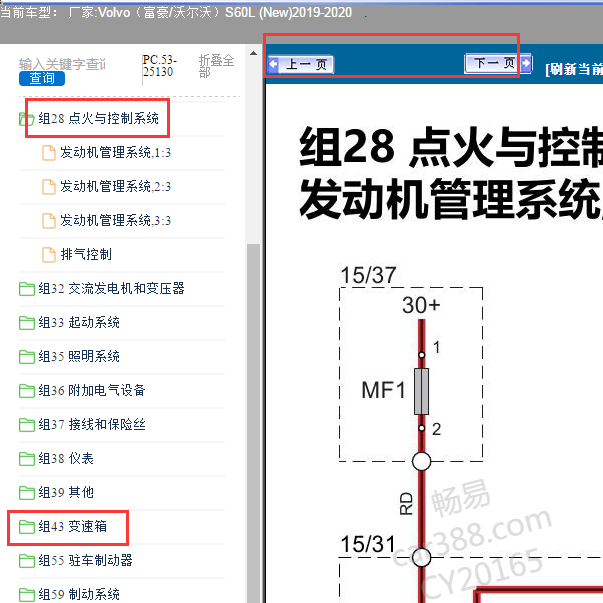This screenshot has width=603, height=603.
Task: Expand 组38 仪表 folder
Action: pos(66,458)
